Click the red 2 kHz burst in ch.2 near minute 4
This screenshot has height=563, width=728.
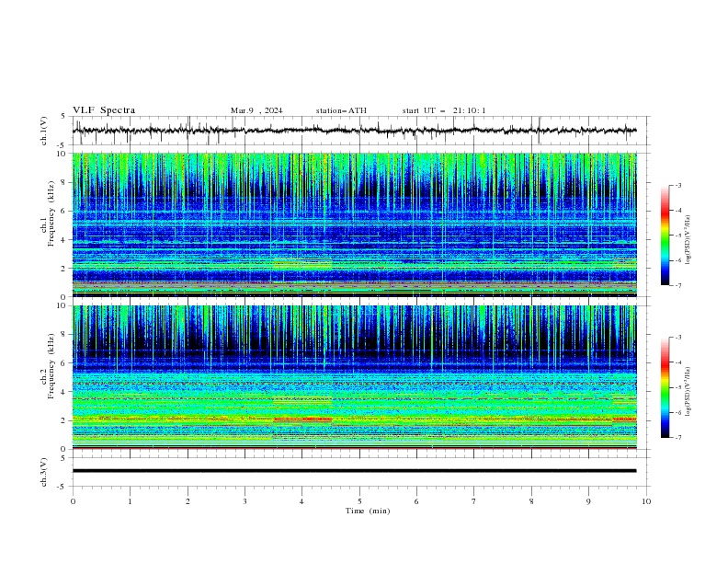tap(302, 419)
